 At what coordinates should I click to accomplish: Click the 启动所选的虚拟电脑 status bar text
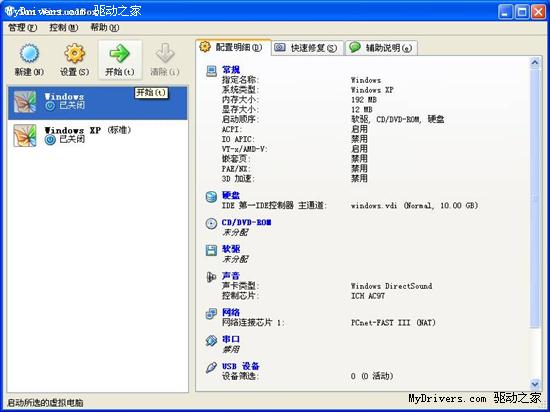[45, 403]
